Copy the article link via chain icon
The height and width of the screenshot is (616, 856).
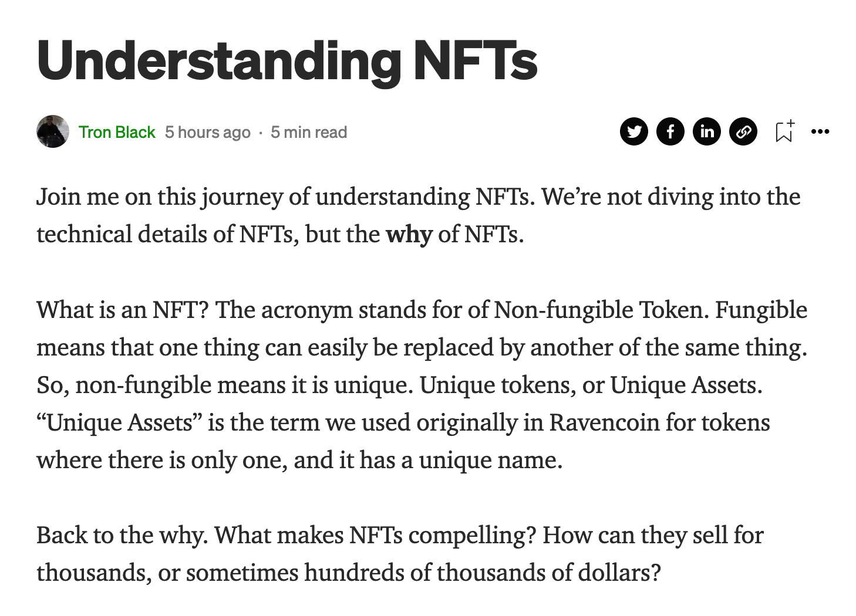pyautogui.click(x=743, y=131)
